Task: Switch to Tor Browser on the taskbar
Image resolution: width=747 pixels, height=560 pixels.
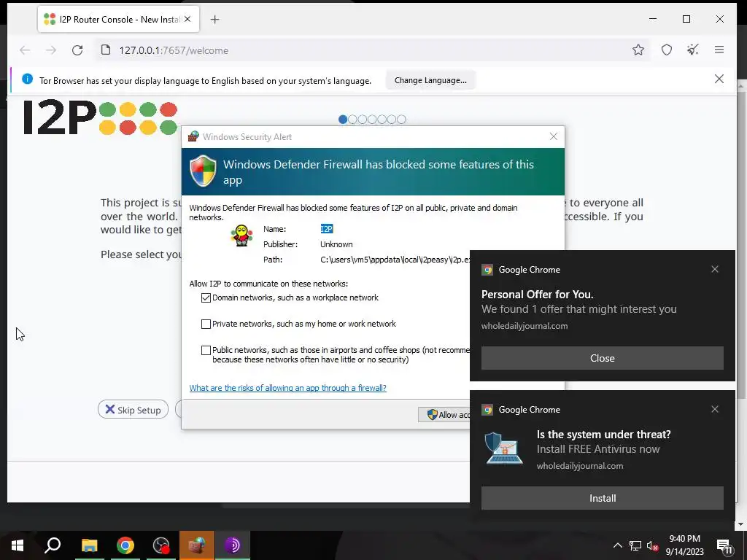Action: click(x=233, y=545)
